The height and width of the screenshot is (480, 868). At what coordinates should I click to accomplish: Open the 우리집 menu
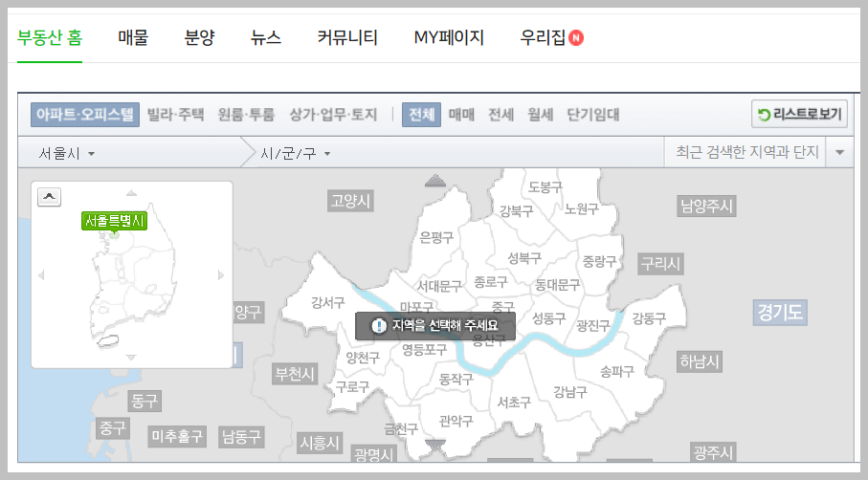[543, 37]
